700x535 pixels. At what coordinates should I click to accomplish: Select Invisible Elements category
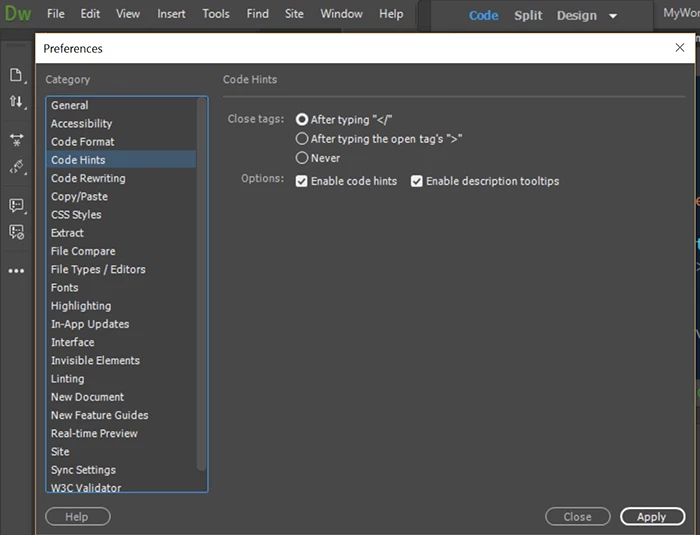(x=121, y=360)
